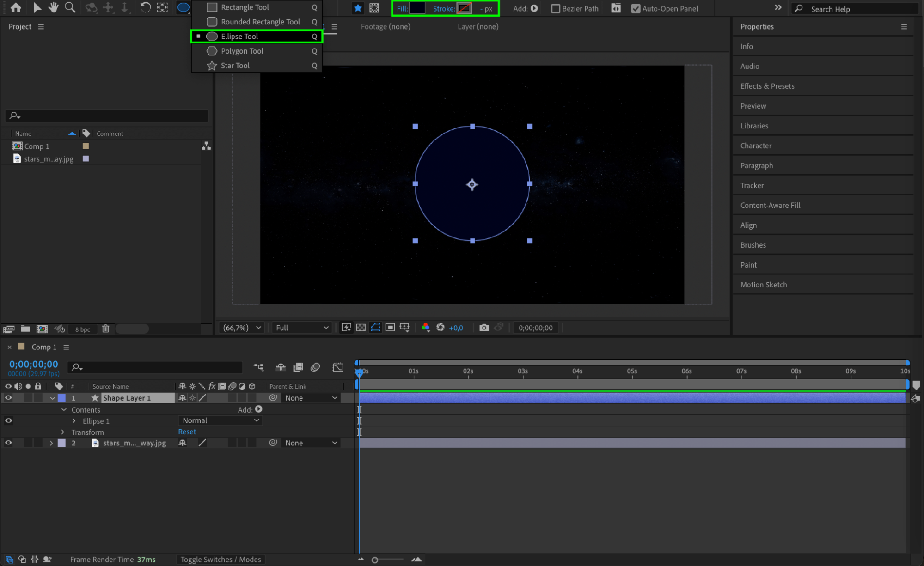Toggle the transparency grid in the viewer
Viewport: 924px width, 566px height.
pos(361,328)
